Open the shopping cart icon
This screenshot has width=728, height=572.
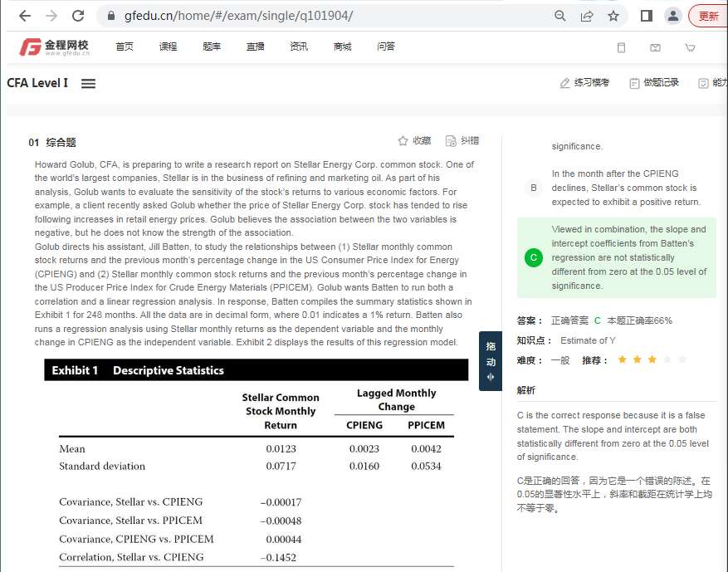point(690,47)
